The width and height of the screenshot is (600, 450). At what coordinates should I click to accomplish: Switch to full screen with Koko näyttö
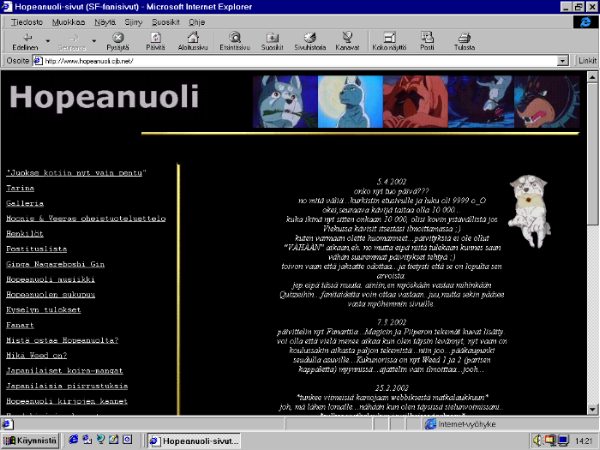(x=390, y=40)
